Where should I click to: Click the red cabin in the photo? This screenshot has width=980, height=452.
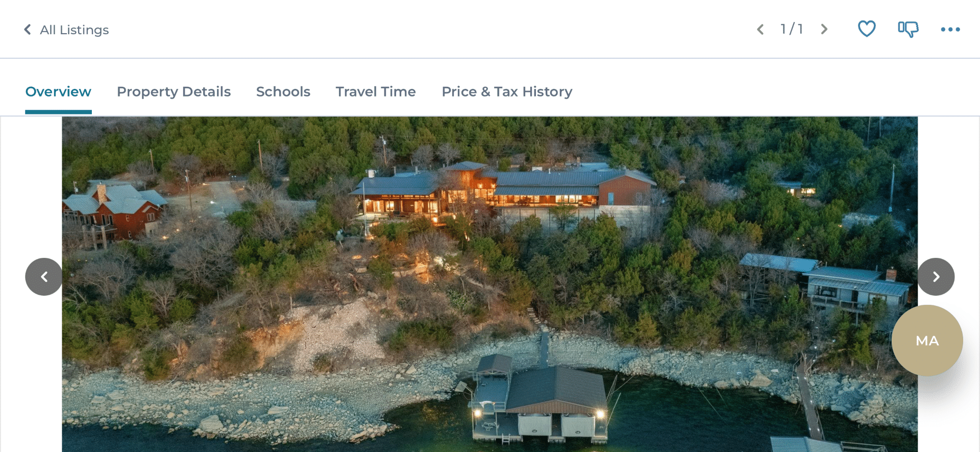[x=113, y=210]
